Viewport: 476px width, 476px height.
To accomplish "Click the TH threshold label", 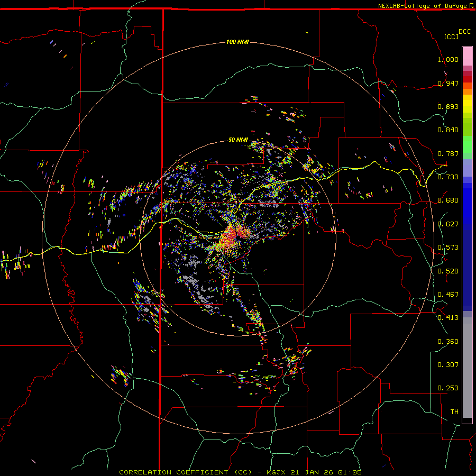I will [454, 411].
